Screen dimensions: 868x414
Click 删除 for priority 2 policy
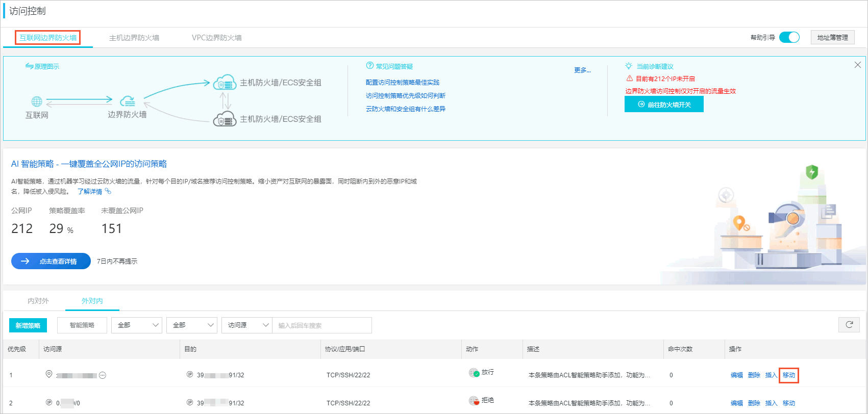tap(754, 403)
